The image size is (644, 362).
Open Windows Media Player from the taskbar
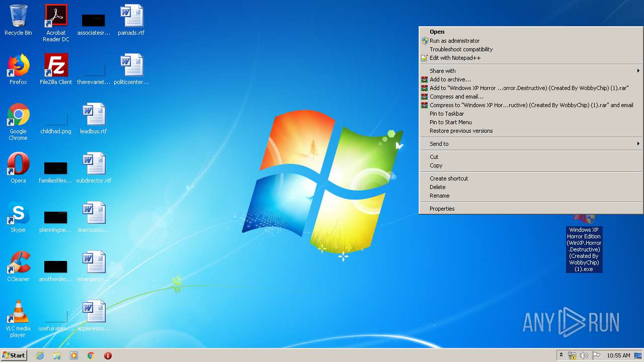[74, 355]
